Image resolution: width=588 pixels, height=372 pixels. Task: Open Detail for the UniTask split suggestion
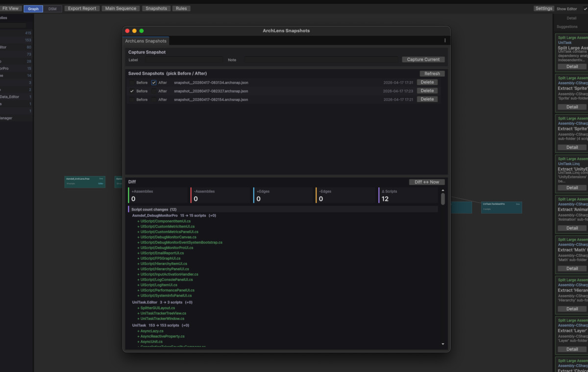572,67
